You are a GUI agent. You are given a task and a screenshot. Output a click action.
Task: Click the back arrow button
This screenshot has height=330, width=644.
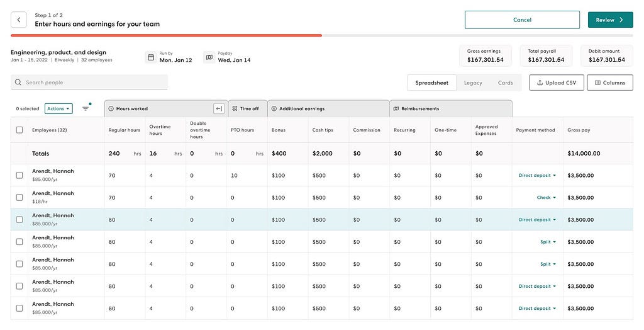[x=19, y=20]
